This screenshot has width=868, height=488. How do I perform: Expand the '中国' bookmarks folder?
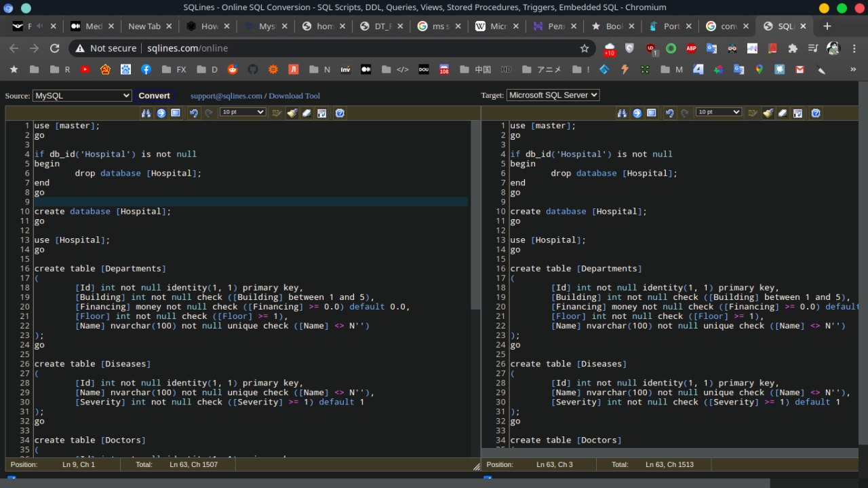[x=475, y=69]
